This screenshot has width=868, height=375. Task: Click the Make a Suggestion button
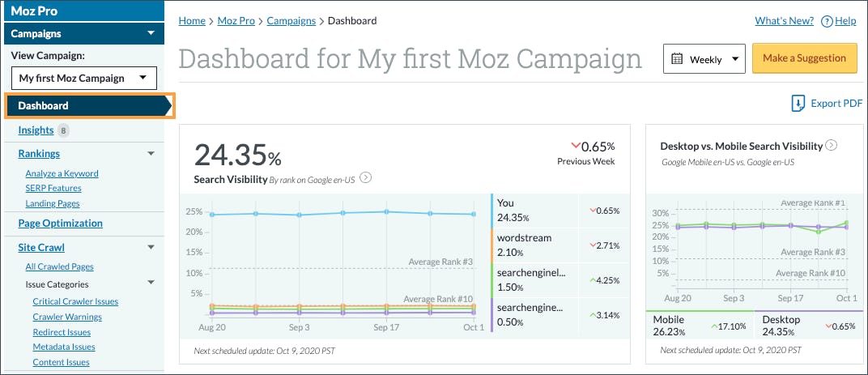pos(804,58)
